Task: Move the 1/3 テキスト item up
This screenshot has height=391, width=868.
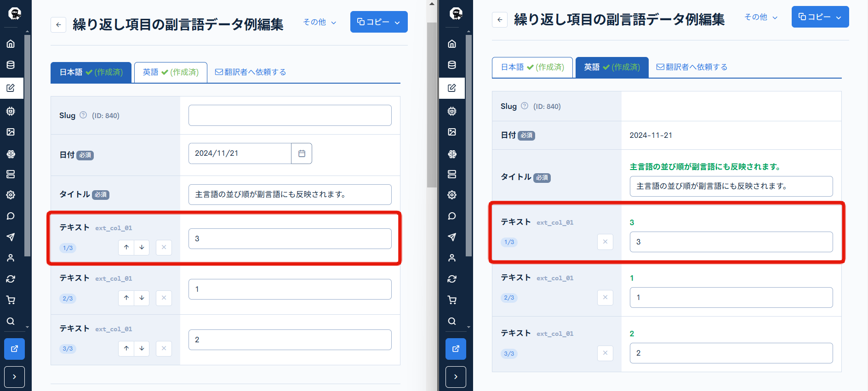Action: click(126, 247)
